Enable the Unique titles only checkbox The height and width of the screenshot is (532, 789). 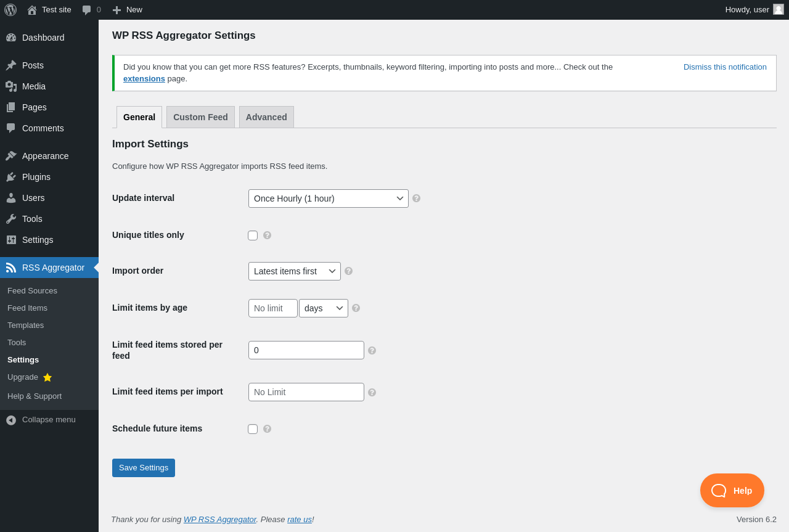tap(253, 235)
